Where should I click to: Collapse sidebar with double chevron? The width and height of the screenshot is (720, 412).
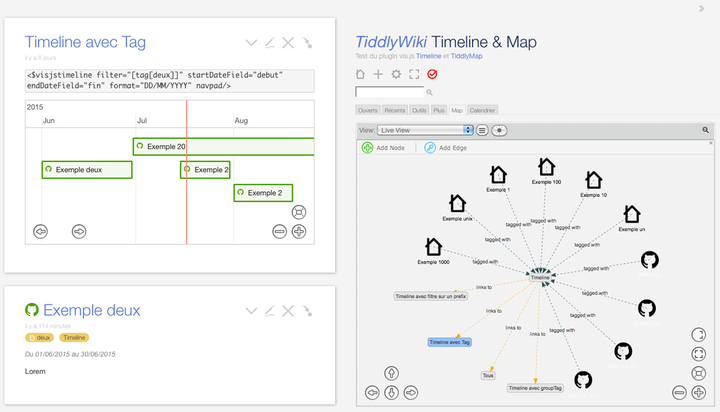coord(701,8)
